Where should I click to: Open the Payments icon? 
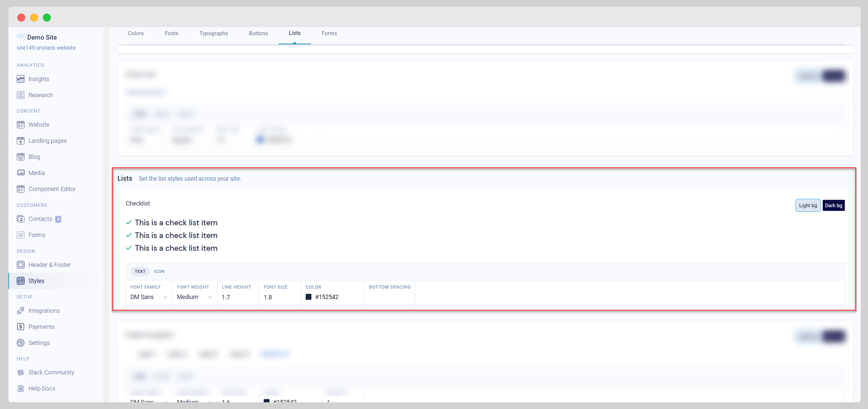[20, 327]
